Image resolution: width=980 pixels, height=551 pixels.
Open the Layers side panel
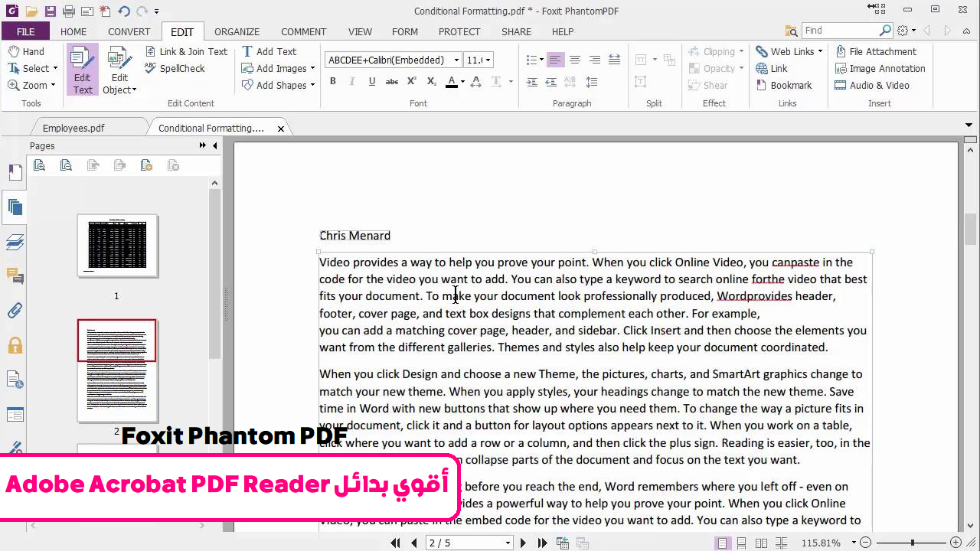click(15, 242)
